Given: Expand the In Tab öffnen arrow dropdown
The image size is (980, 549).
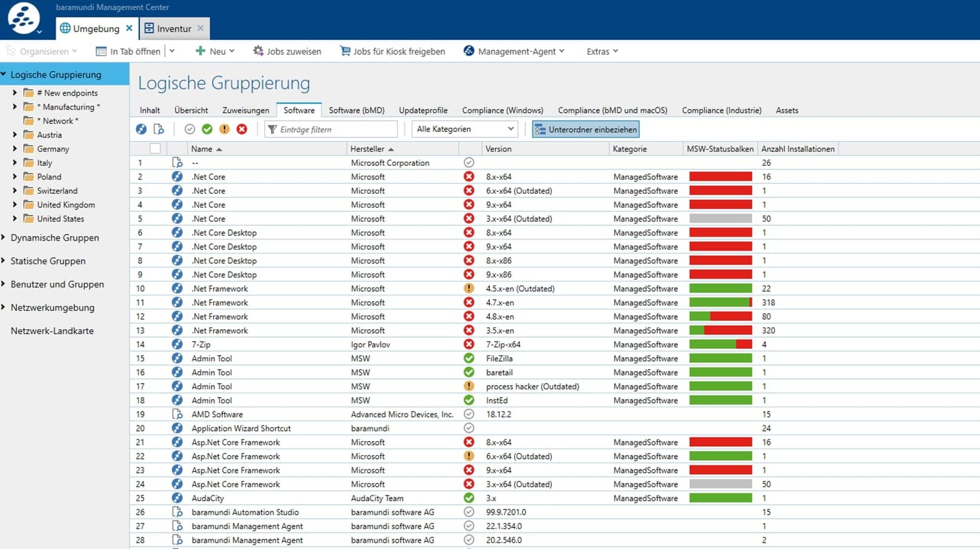Looking at the screenshot, I should [172, 51].
